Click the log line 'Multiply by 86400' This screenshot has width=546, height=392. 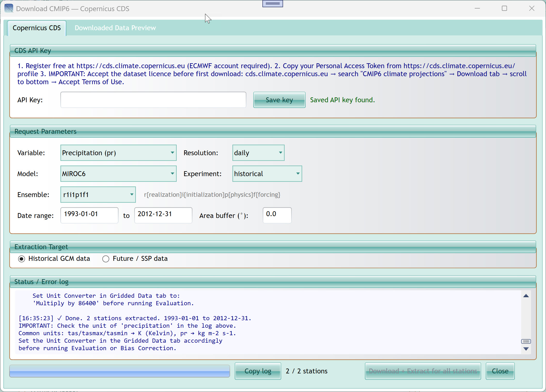pyautogui.click(x=113, y=303)
